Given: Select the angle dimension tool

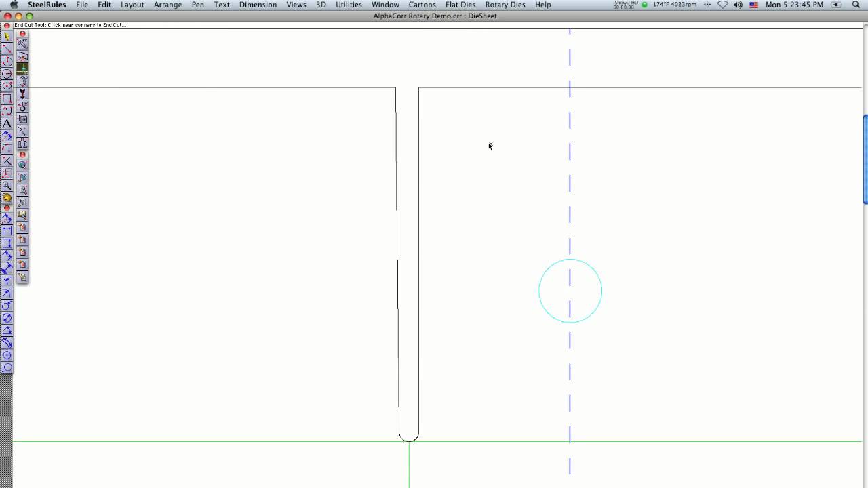Looking at the screenshot, I should click(x=7, y=329).
